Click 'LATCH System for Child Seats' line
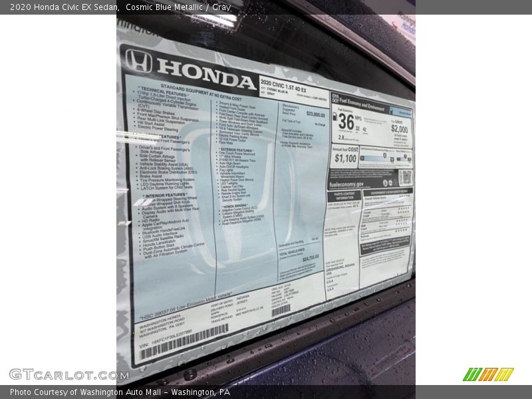Image resolution: width=532 pixels, height=399 pixels. (167, 188)
